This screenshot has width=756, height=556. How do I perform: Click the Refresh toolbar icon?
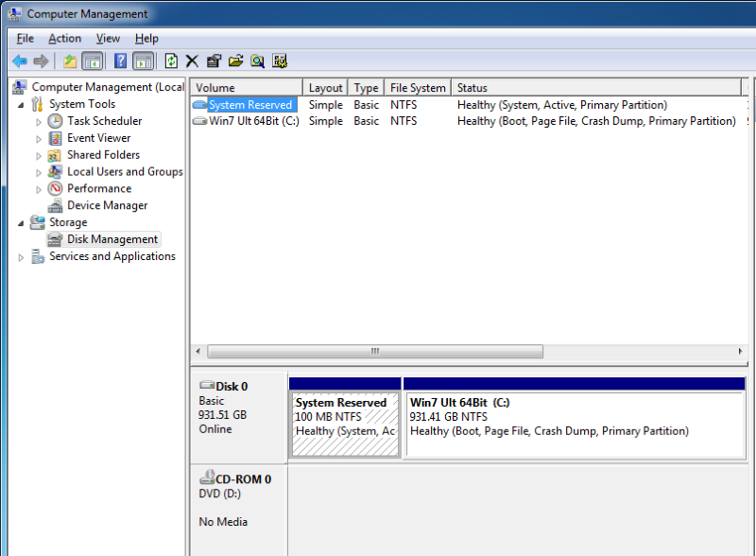(171, 61)
